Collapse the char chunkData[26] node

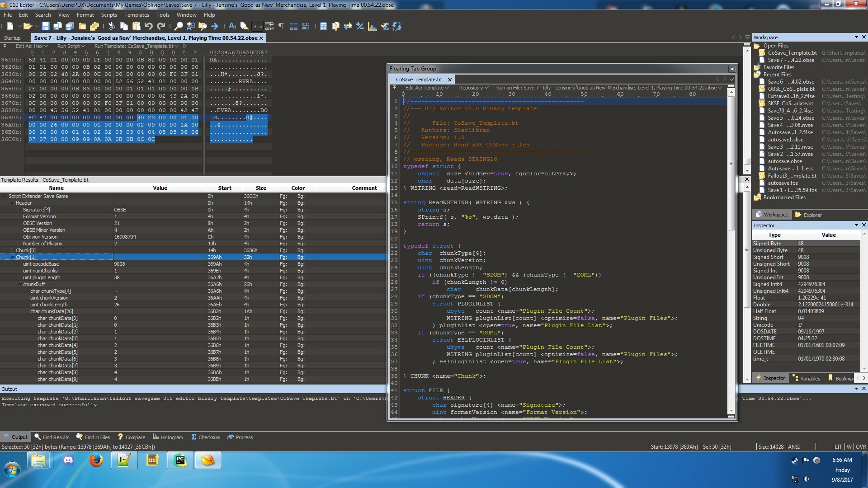pyautogui.click(x=27, y=311)
